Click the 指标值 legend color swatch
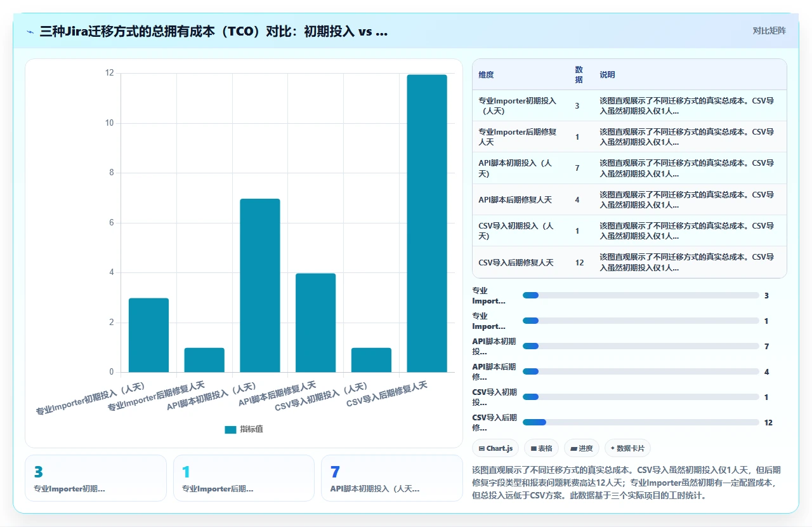The image size is (812, 527). (x=230, y=430)
